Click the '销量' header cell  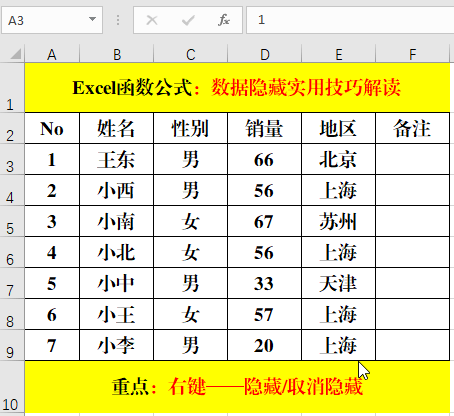264,128
